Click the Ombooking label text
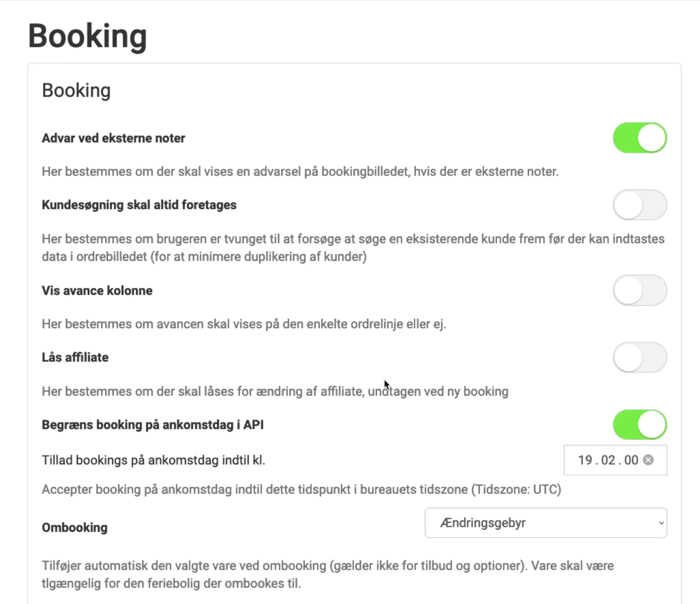Viewport: 700px width, 604px height. point(75,527)
